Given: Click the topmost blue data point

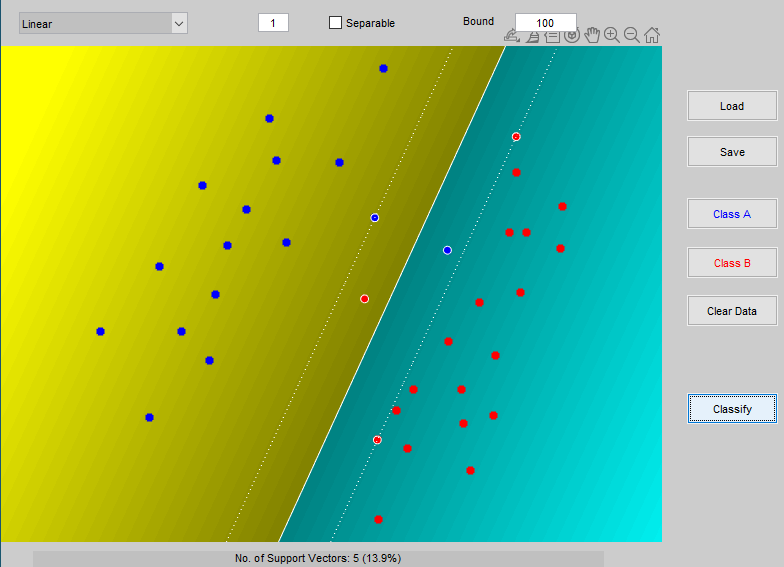Looking at the screenshot, I should pyautogui.click(x=383, y=68).
